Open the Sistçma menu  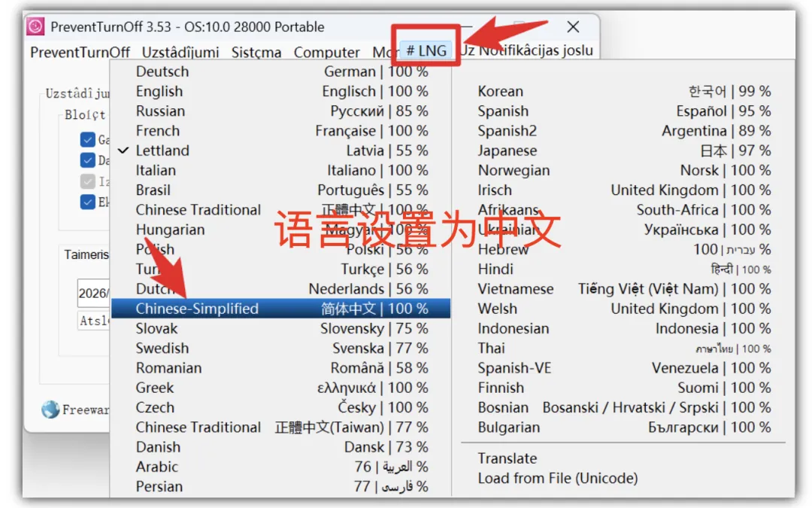tap(256, 52)
